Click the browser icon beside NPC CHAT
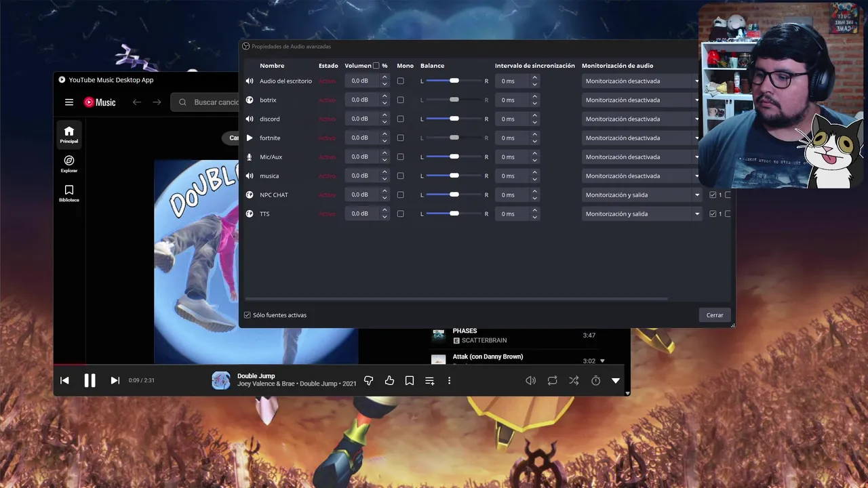The width and height of the screenshot is (868, 488). pos(250,195)
